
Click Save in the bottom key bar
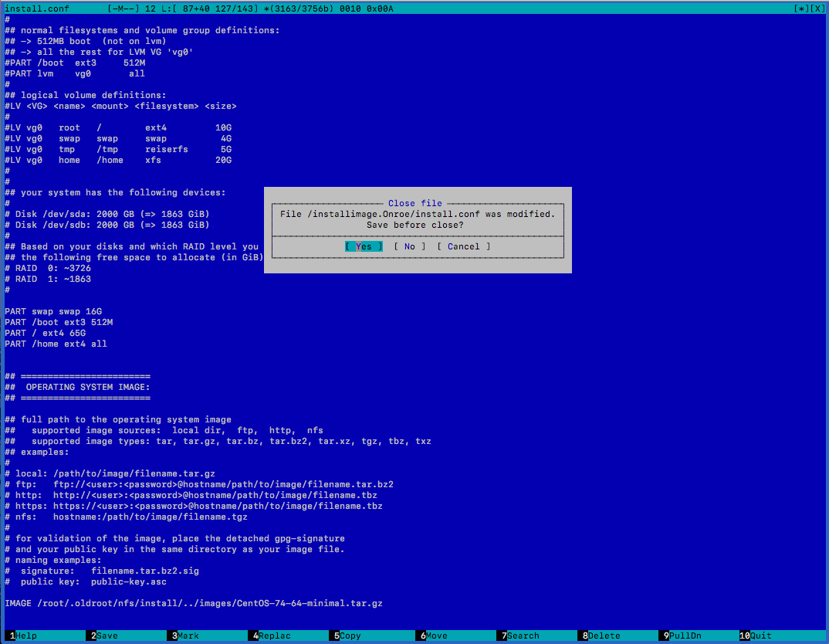[107, 636]
